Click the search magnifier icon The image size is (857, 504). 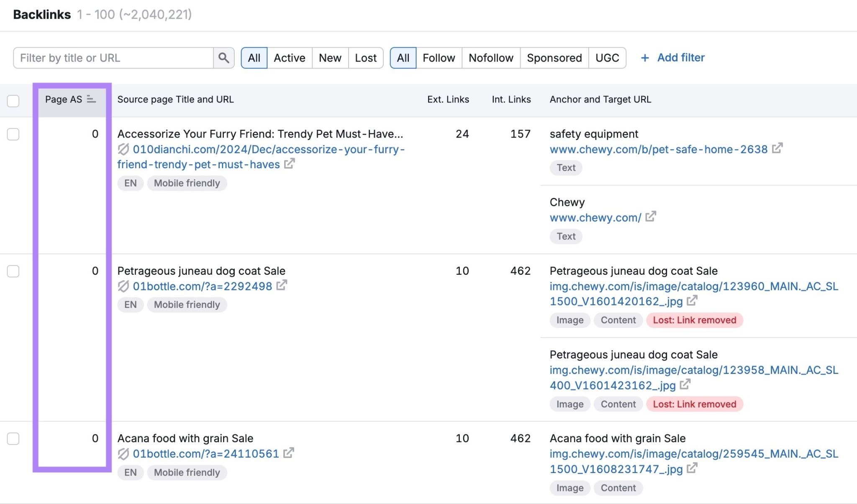224,58
